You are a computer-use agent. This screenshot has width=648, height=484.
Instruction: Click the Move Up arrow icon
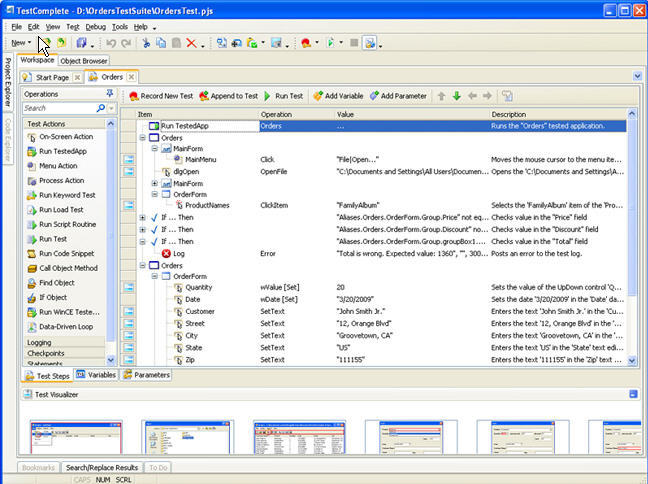coord(441,96)
